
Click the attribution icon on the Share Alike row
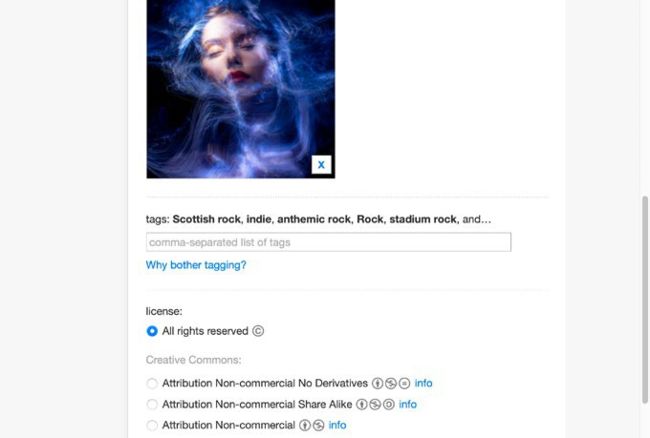click(362, 404)
